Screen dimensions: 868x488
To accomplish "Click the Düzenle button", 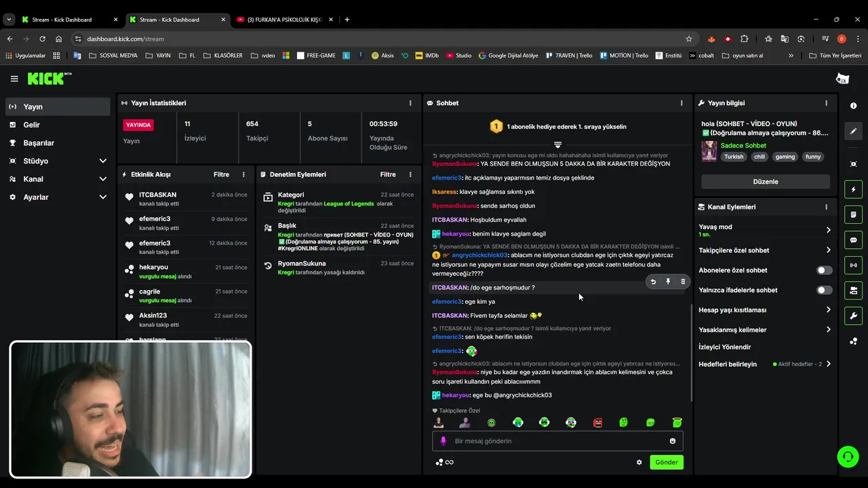I will pos(766,182).
